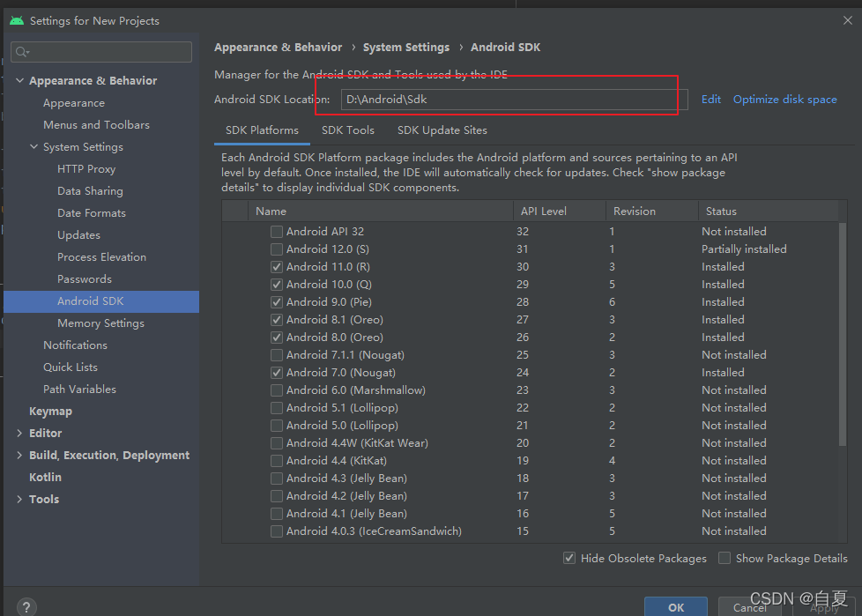The image size is (862, 616).
Task: Expand Build, Execution, Deployment section
Action: pyautogui.click(x=19, y=455)
